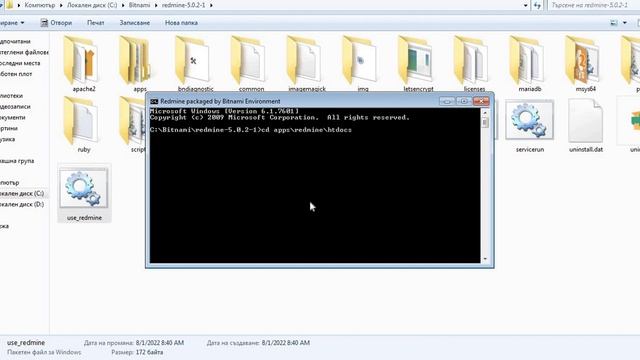
Task: Open the view options dropdown arrow
Action: pos(624,23)
